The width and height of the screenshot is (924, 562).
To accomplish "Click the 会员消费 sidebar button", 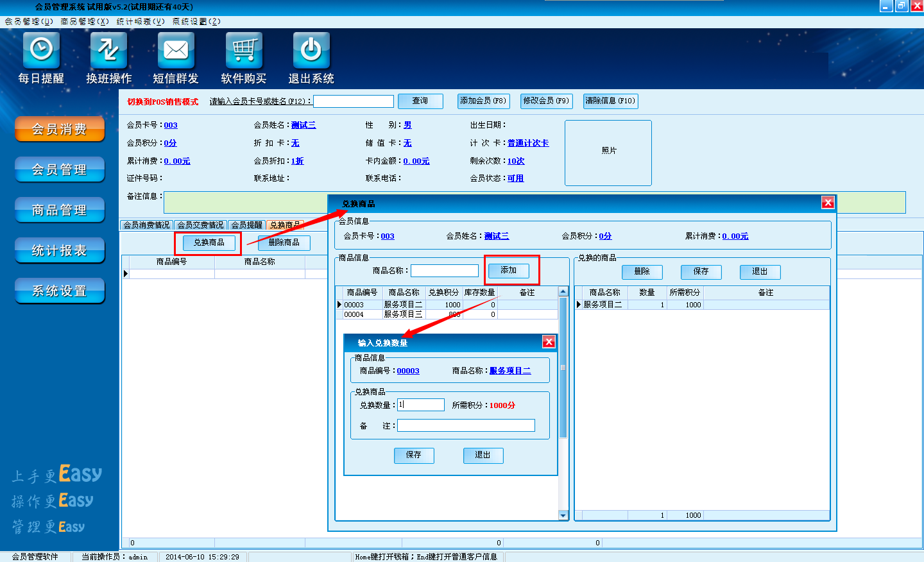I will (59, 129).
